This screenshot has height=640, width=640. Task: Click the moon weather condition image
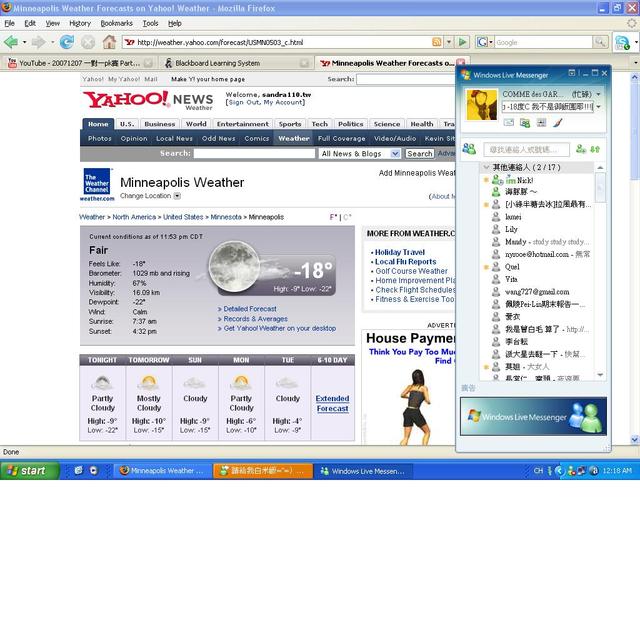tap(234, 266)
